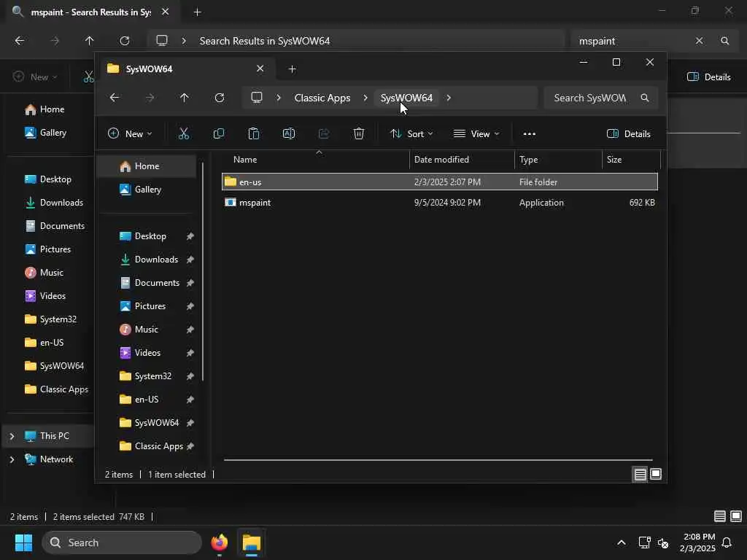Expand Network in background window tree
The height and width of the screenshot is (560, 747).
pos(12,459)
